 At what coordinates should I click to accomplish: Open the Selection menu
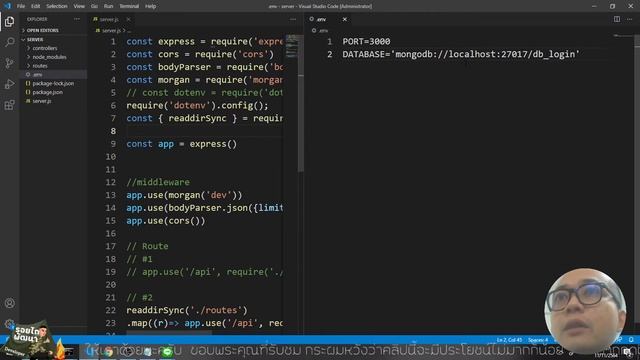click(57, 6)
